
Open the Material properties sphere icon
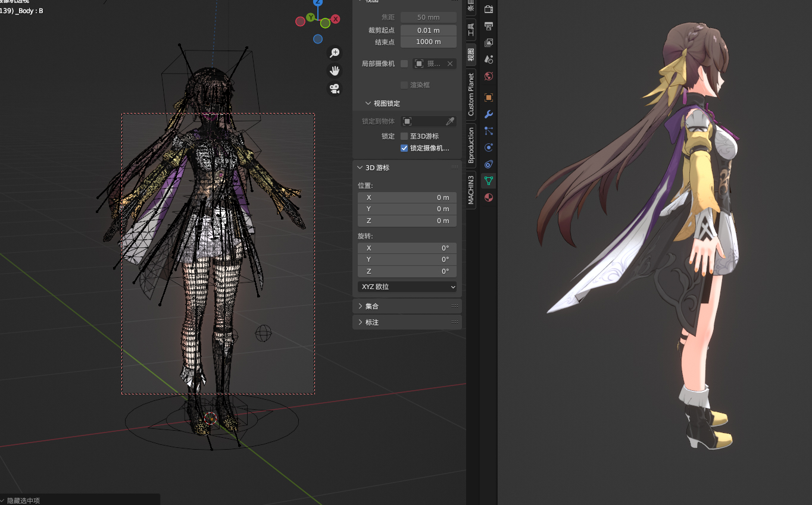[x=489, y=197]
